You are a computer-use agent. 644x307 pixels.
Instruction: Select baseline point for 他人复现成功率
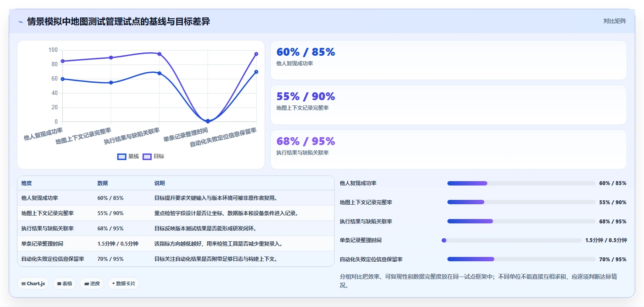click(63, 79)
